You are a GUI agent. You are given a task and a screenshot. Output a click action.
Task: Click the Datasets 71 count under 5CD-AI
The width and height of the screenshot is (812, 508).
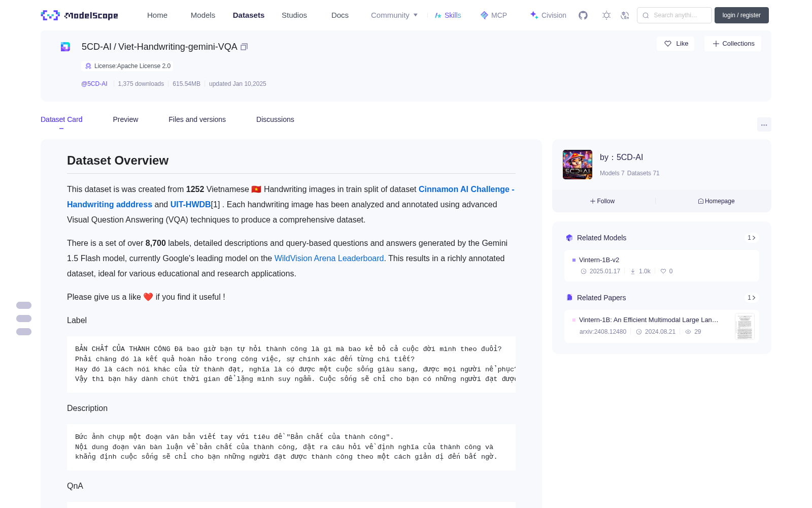point(644,173)
